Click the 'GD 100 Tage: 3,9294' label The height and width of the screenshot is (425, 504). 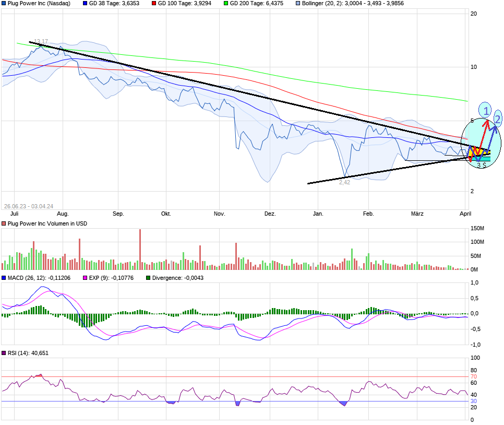coord(185,3)
